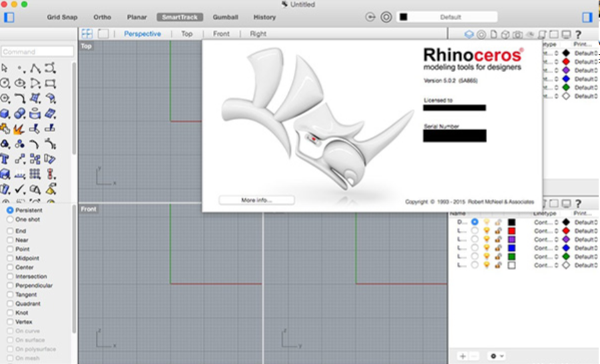Select the Polygon tool
This screenshot has height=364, width=600.
pos(5,98)
